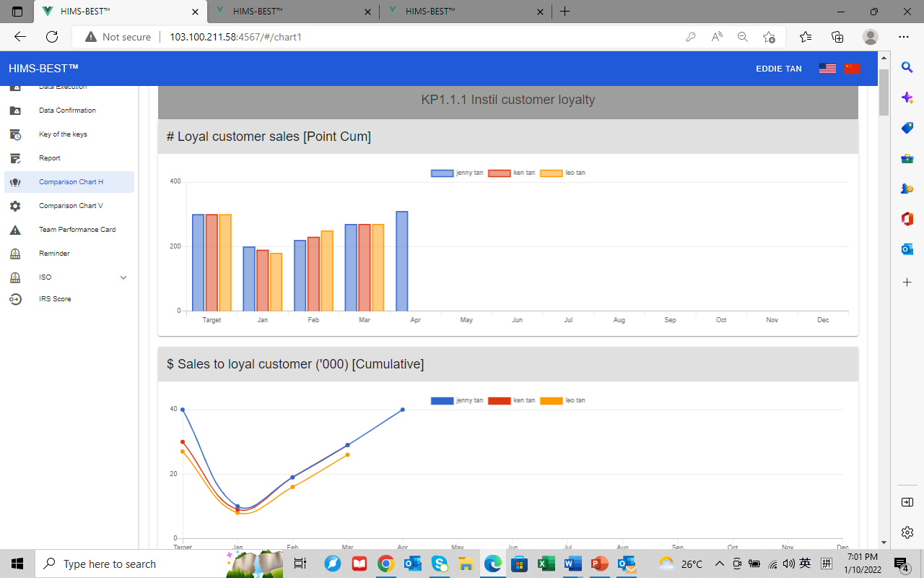Expand the ISO sidebar submenu chevron
This screenshot has height=578, width=924.
[123, 277]
